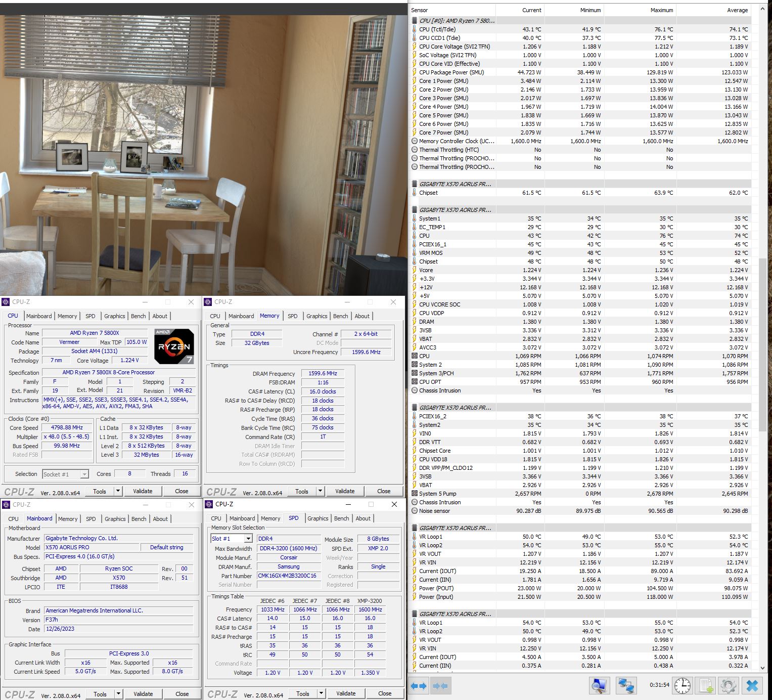Click power icon beside CPU Package Power (SMU)
Viewport: 772px width, 700px height.
pos(415,72)
